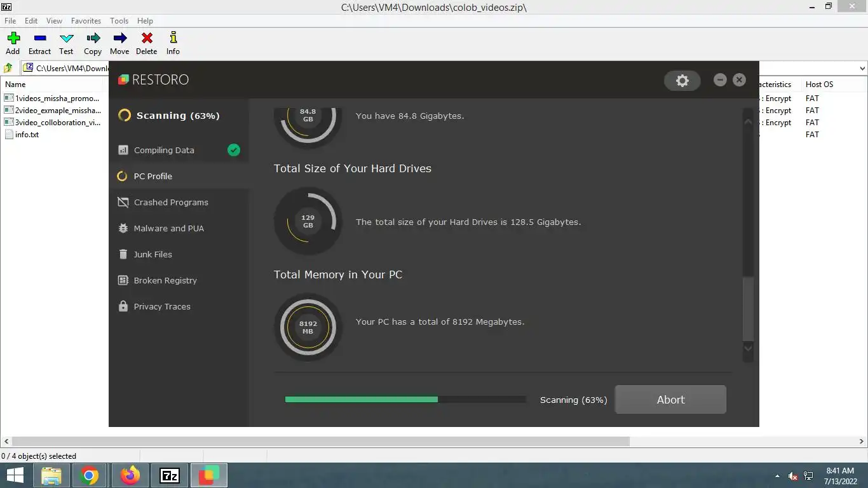Click the Copy icon in 7-Zip toolbar

point(93,38)
